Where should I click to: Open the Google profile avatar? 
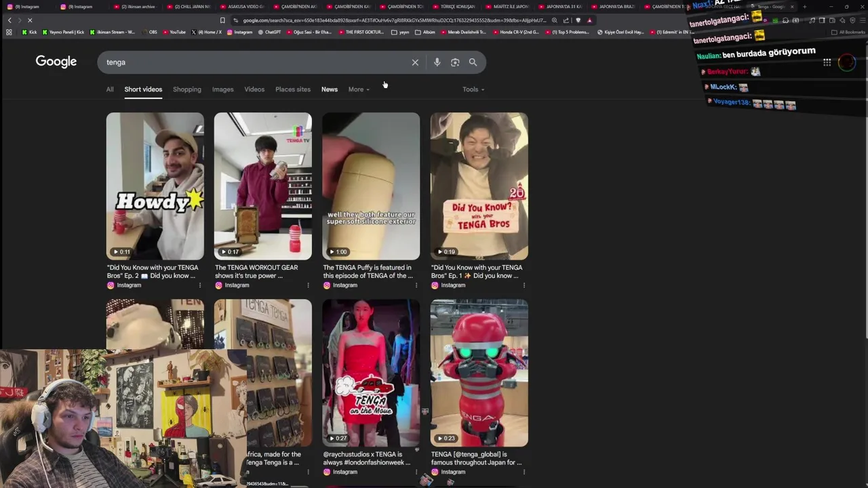[847, 62]
